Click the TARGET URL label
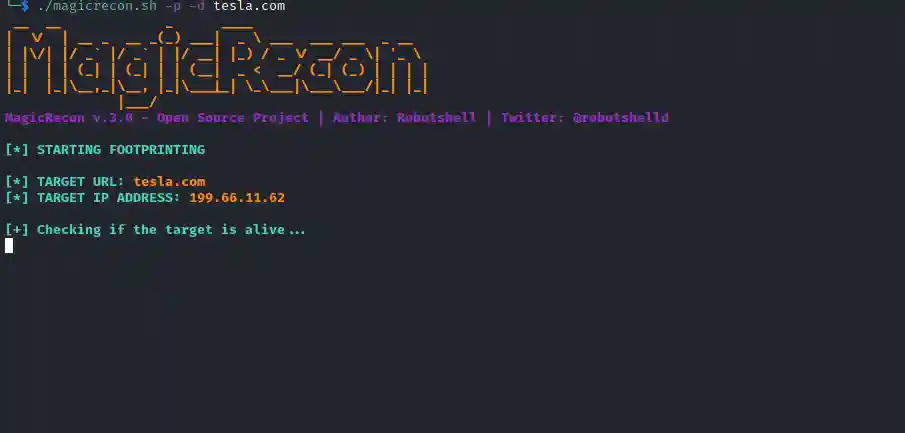The height and width of the screenshot is (433, 905). (81, 182)
